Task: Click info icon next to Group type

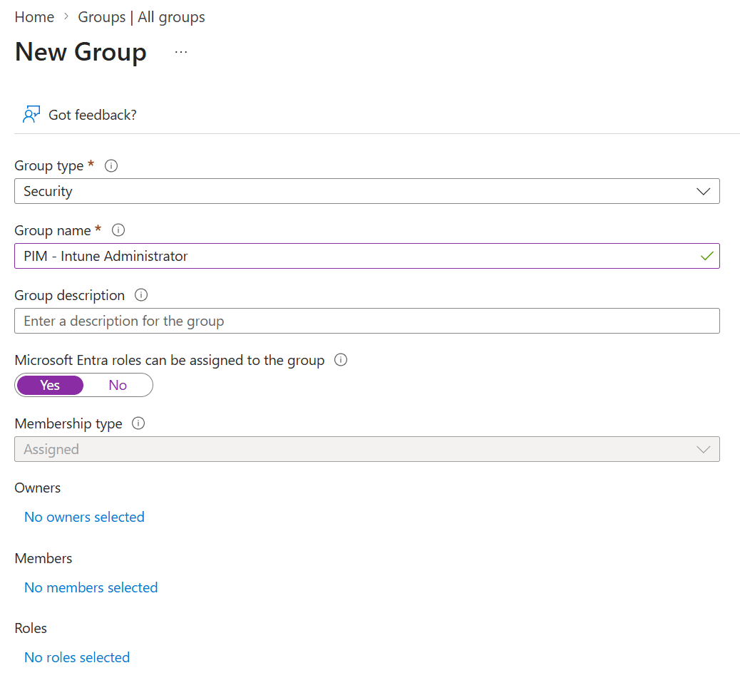Action: 111,165
